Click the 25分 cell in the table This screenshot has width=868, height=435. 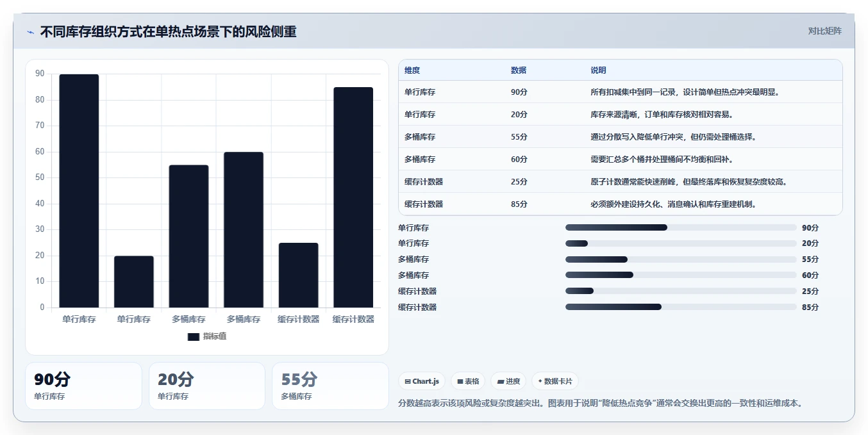tap(519, 182)
